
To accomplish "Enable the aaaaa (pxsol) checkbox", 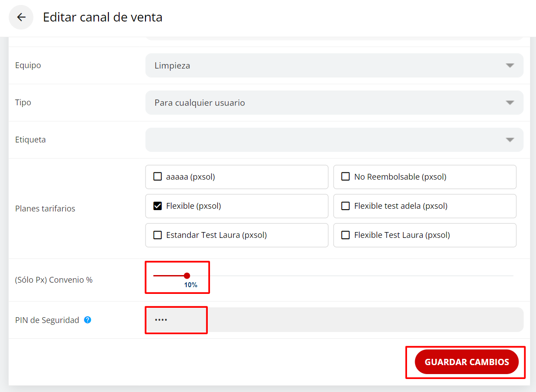I will [x=158, y=177].
